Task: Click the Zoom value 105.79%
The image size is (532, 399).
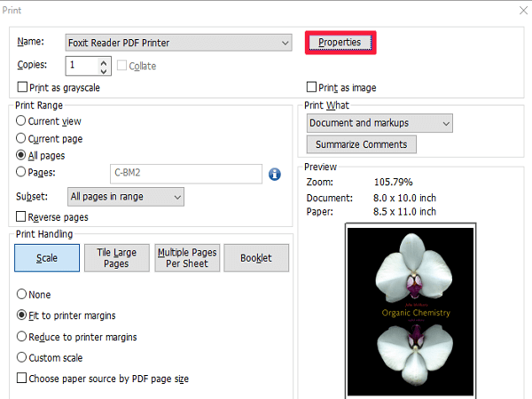Action: (x=393, y=182)
